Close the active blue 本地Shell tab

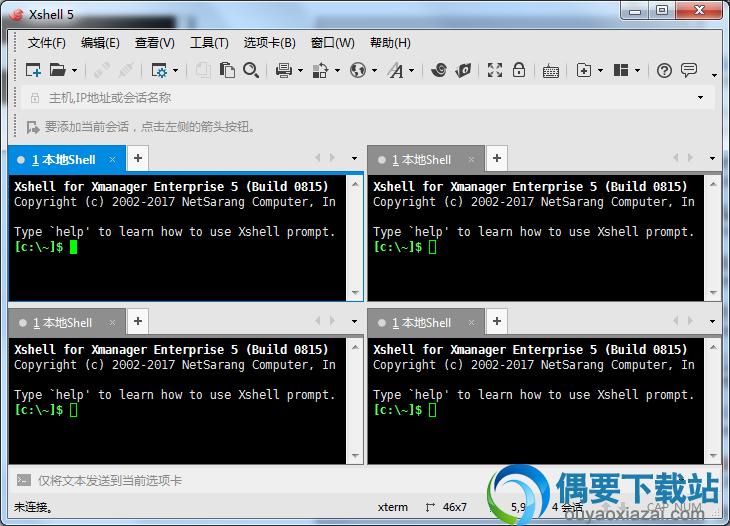coord(112,160)
